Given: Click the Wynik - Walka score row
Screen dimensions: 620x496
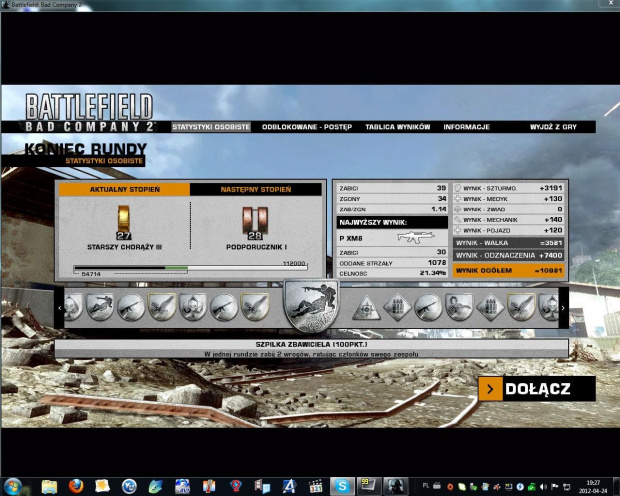Looking at the screenshot, I should coord(508,243).
